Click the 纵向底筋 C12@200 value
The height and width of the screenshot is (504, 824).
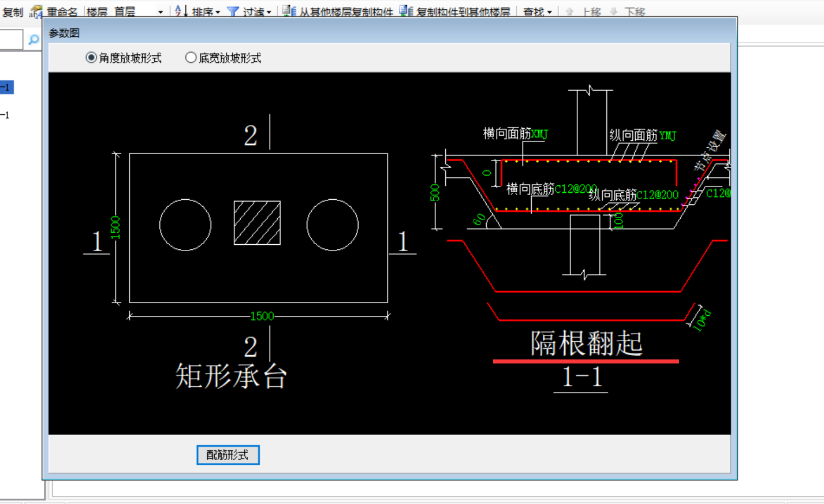coord(657,195)
